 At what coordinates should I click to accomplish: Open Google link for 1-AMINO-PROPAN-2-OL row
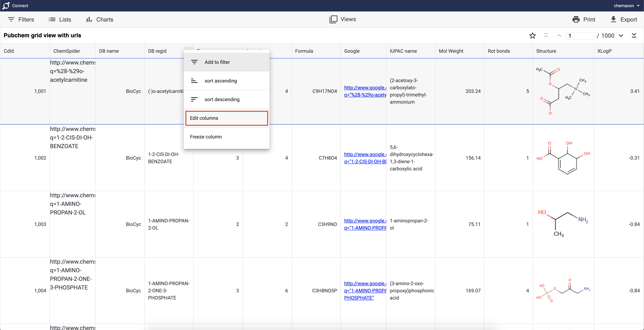[365, 224]
